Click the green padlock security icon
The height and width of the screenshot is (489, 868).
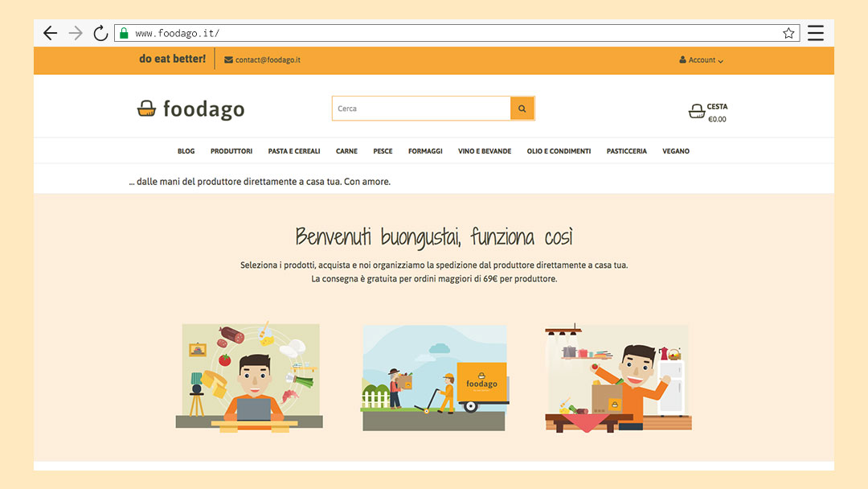click(124, 33)
